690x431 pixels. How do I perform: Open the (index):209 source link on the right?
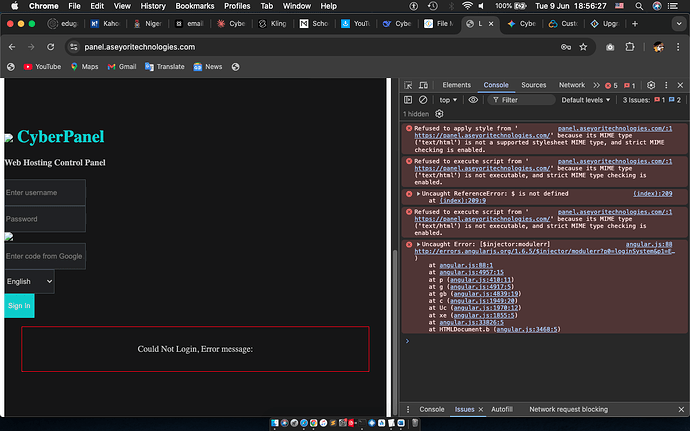point(653,194)
